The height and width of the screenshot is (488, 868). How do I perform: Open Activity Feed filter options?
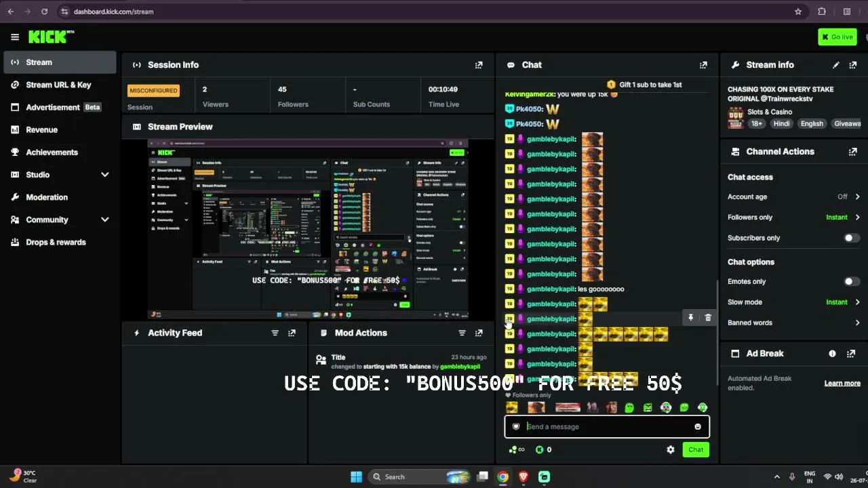pyautogui.click(x=275, y=333)
